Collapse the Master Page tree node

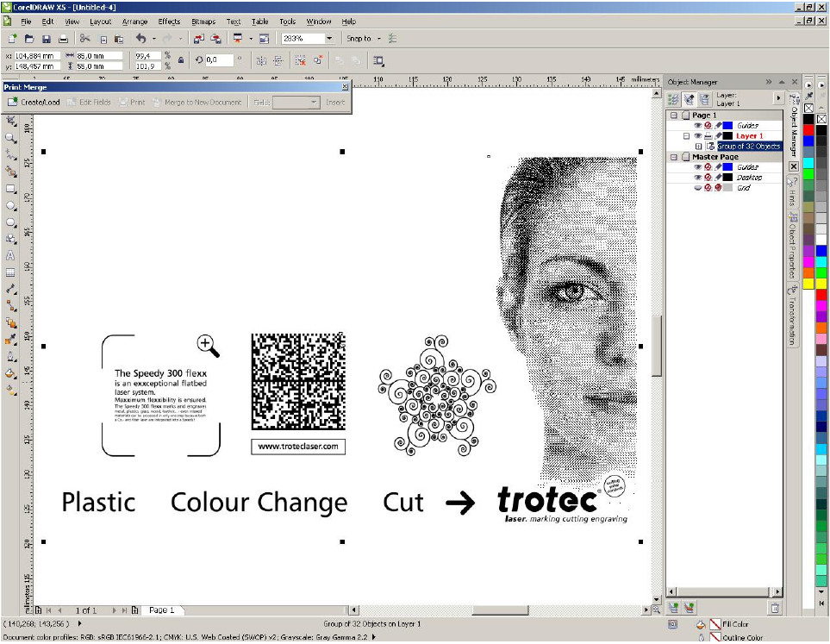tap(674, 157)
